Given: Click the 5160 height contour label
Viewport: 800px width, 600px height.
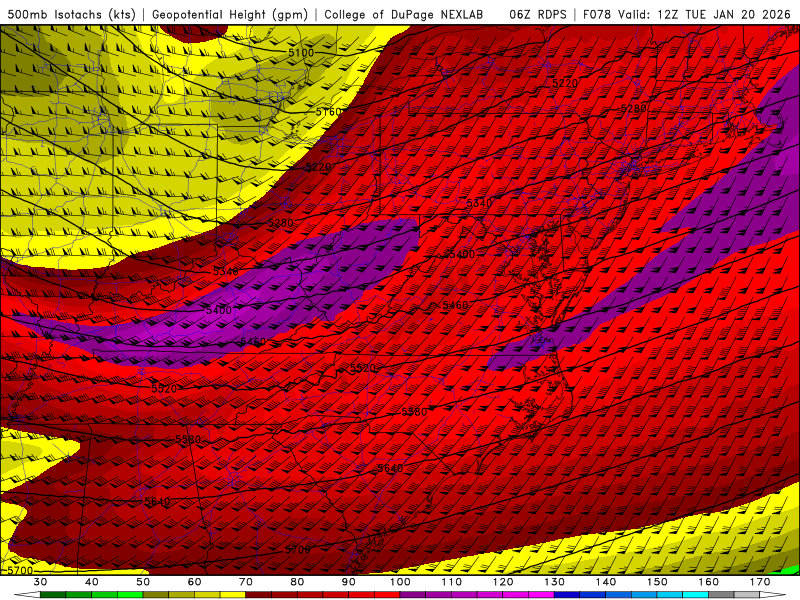Looking at the screenshot, I should coord(329,112).
